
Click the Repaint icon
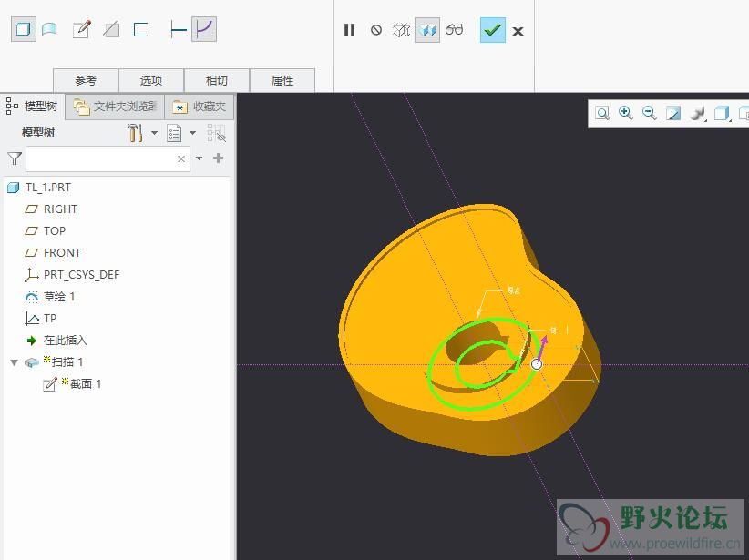(x=673, y=114)
